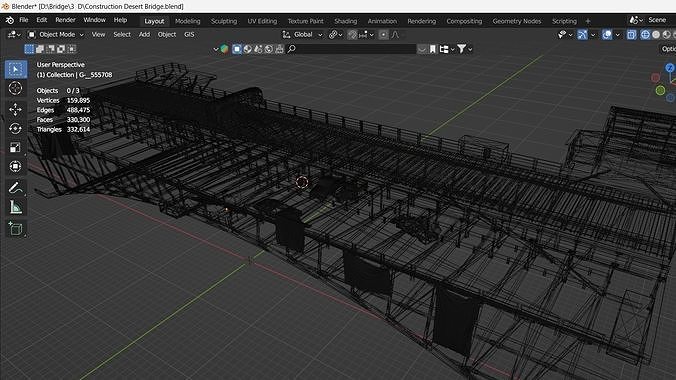The width and height of the screenshot is (676, 380).
Task: Select the Annotate pencil tool
Action: click(16, 188)
